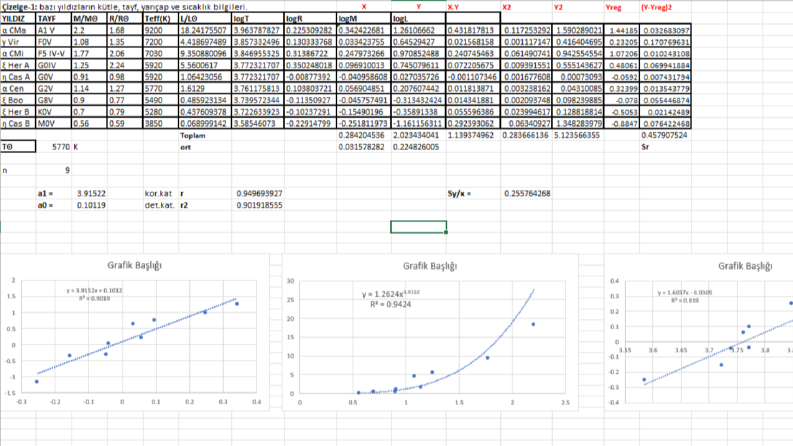The height and width of the screenshot is (446, 793).
Task: Select the α Cen star cell
Action: pos(18,88)
